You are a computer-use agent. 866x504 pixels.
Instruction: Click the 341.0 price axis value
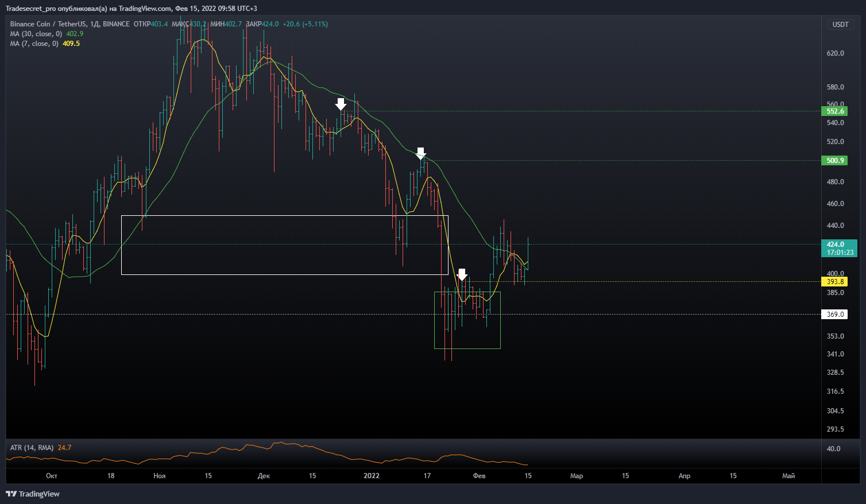[836, 354]
